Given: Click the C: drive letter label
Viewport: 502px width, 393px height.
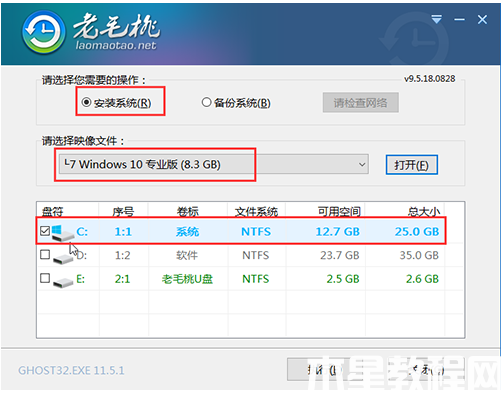Looking at the screenshot, I should click(82, 231).
